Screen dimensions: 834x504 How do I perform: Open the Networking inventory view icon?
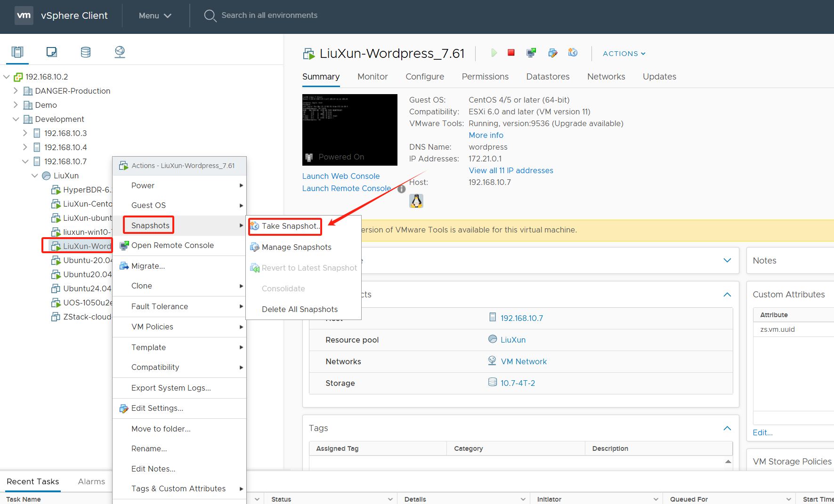(x=120, y=52)
